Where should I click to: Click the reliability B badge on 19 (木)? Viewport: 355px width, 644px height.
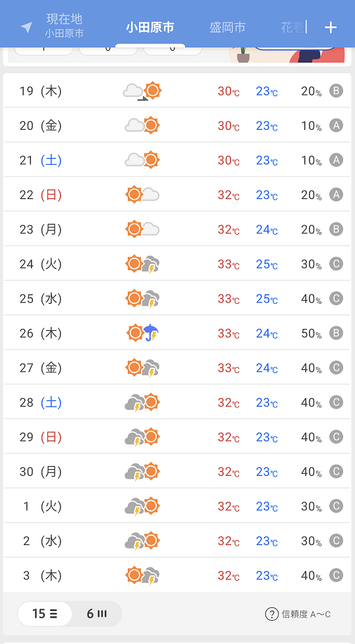(336, 91)
